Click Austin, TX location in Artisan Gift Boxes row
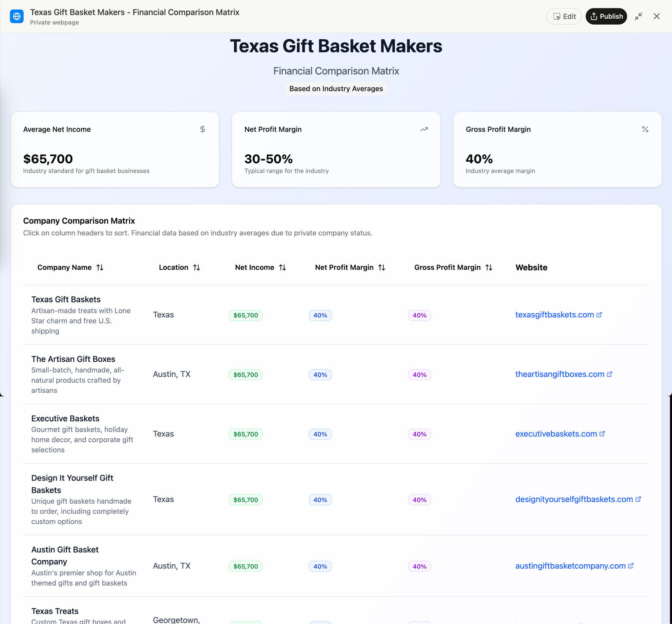This screenshot has width=672, height=624. (x=172, y=374)
